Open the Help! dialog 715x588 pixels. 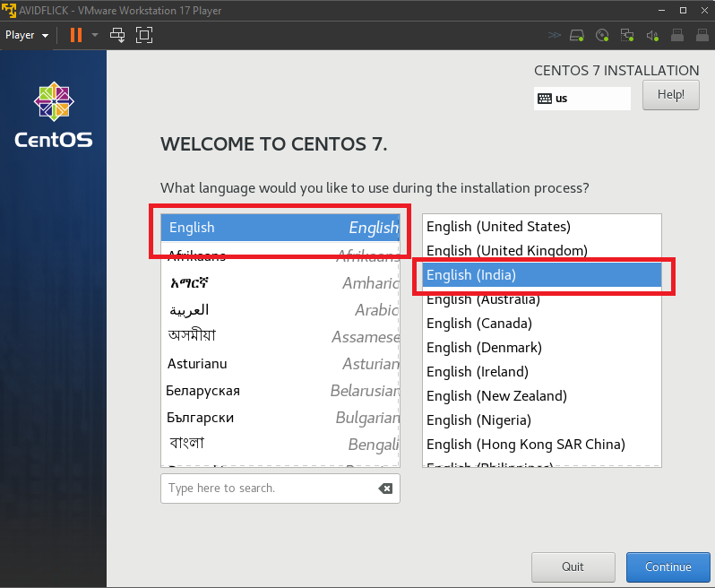point(670,94)
